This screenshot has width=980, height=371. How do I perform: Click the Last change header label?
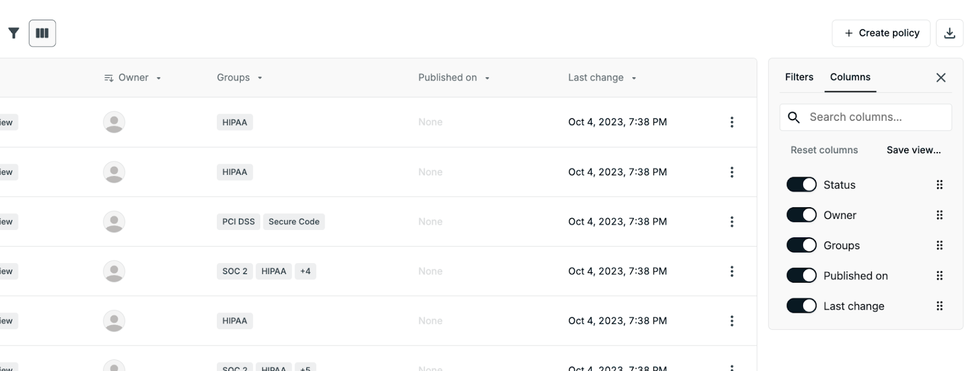595,77
